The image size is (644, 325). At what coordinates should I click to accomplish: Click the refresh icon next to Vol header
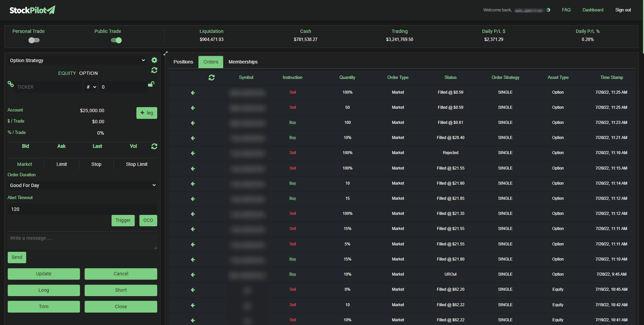154,146
